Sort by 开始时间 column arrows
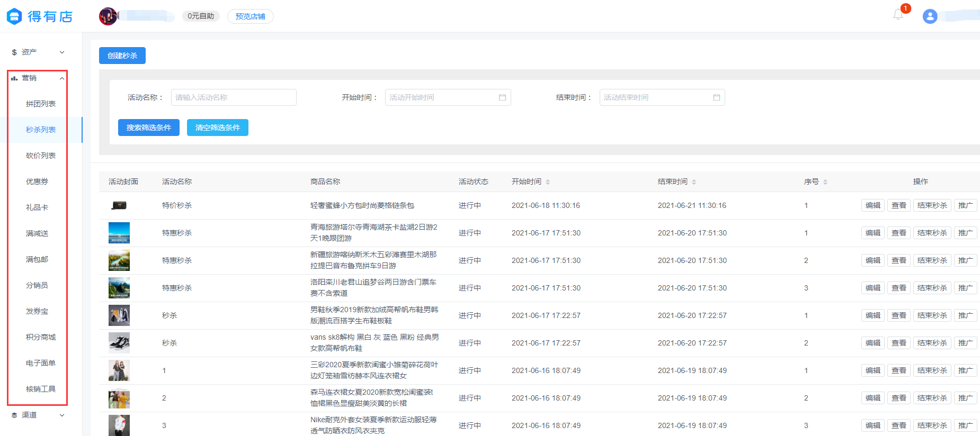Viewport: 980px width, 436px height. coord(548,182)
